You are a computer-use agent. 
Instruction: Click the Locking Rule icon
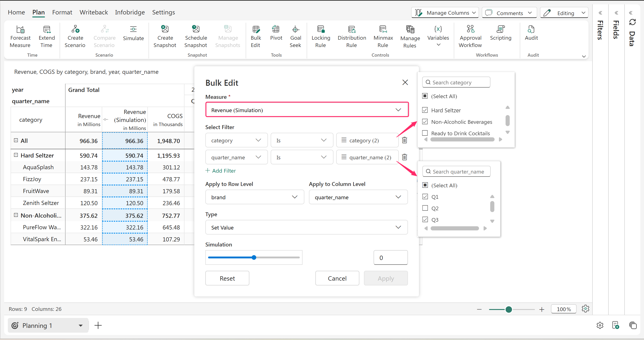point(320,29)
